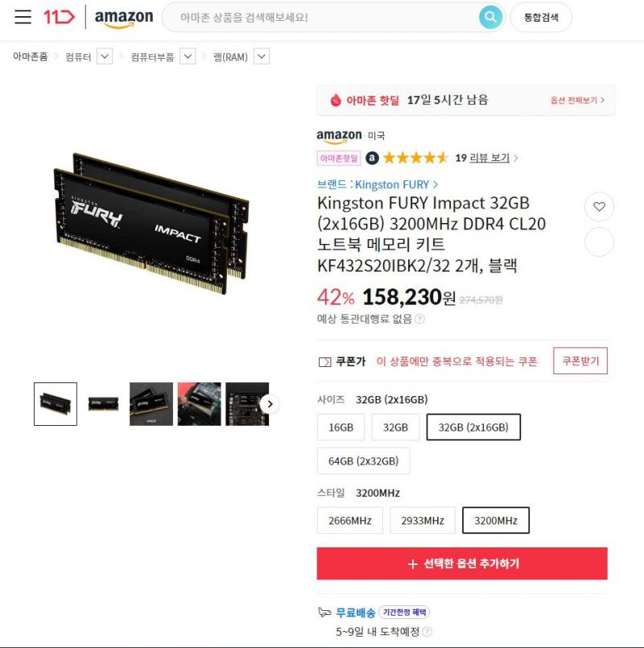This screenshot has width=644, height=648.
Task: Click the search magnifier icon
Action: [x=490, y=17]
